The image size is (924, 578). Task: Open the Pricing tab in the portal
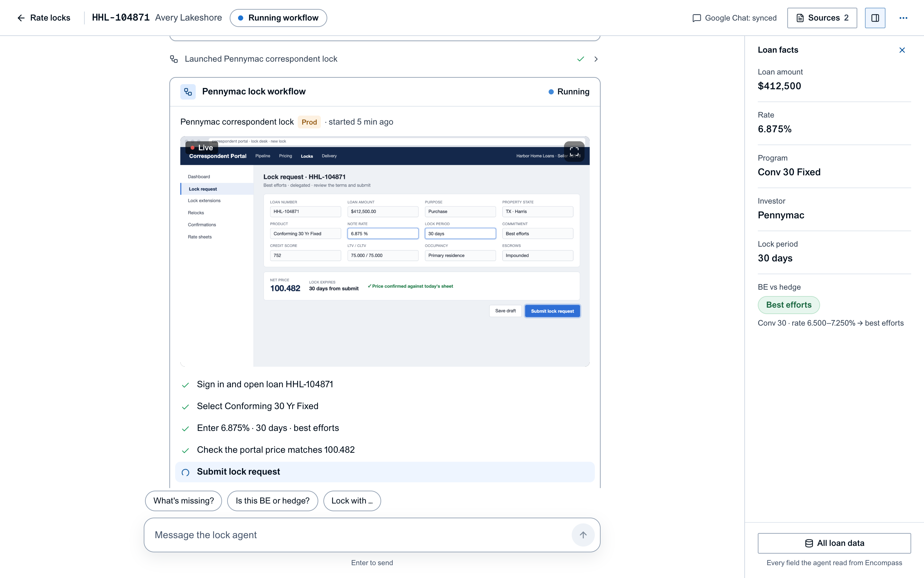[x=285, y=156]
